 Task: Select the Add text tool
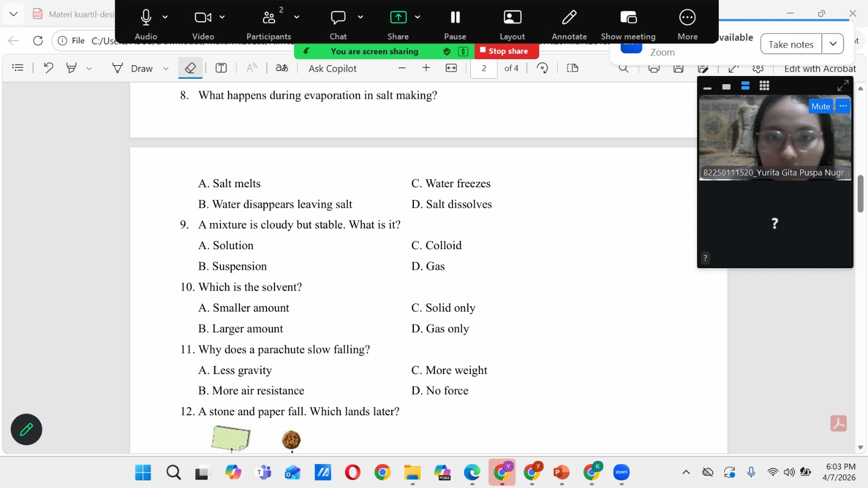point(221,68)
